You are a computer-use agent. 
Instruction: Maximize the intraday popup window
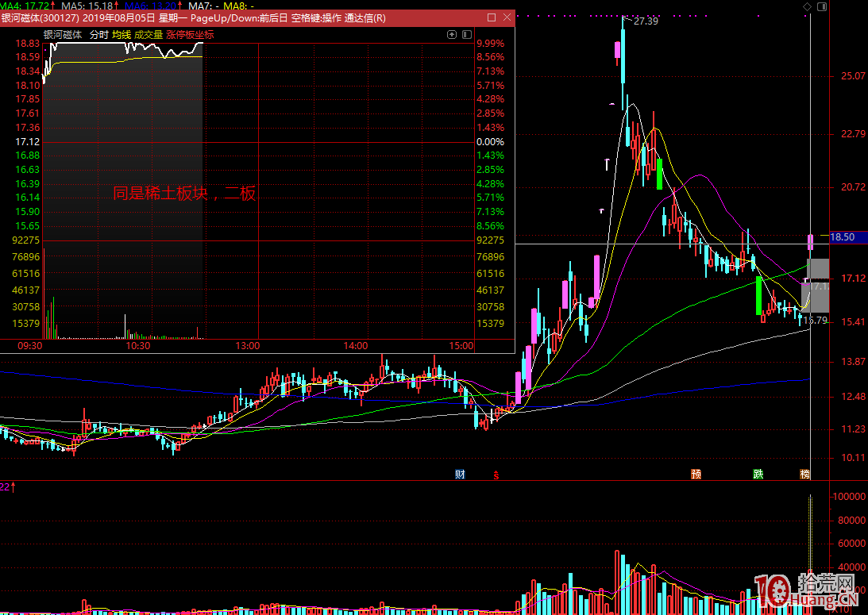coord(492,17)
